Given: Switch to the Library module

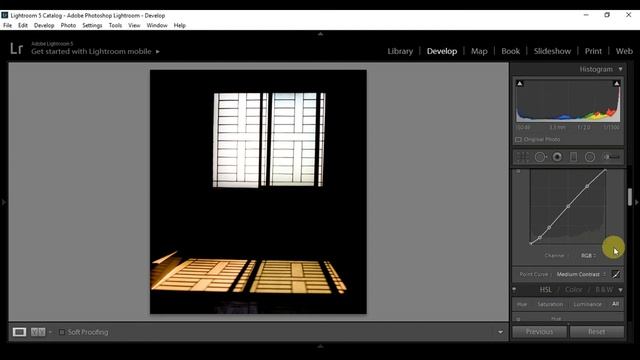Looking at the screenshot, I should pos(400,51).
